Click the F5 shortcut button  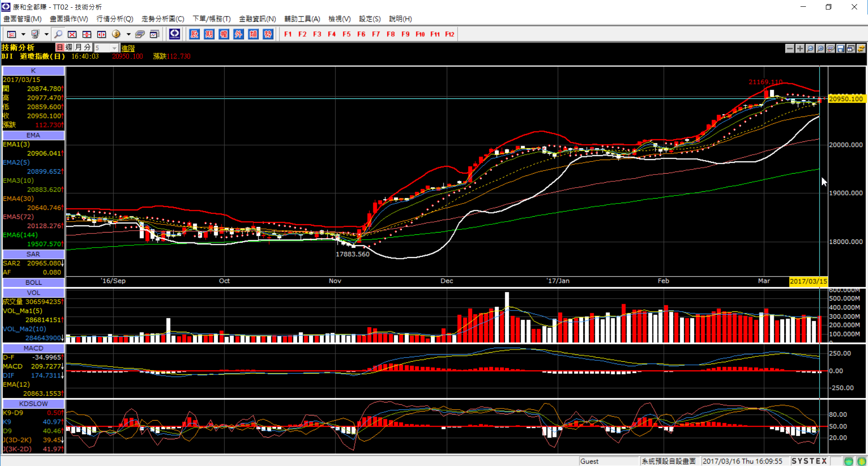(x=347, y=34)
